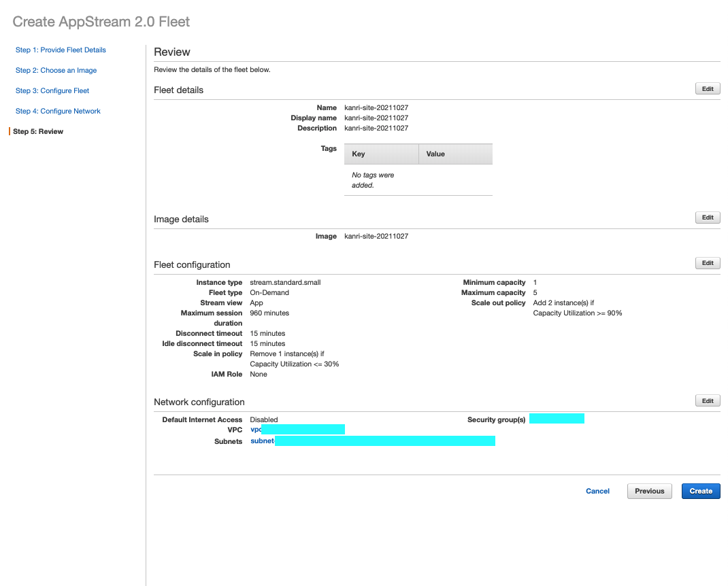
Task: Edit the Fleet details section
Action: point(708,88)
